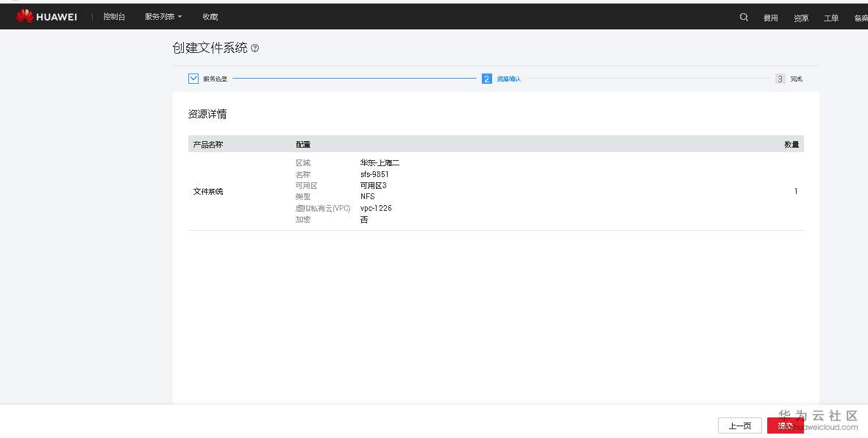Click the encryption value 否
The width and height of the screenshot is (868, 438).
point(364,220)
